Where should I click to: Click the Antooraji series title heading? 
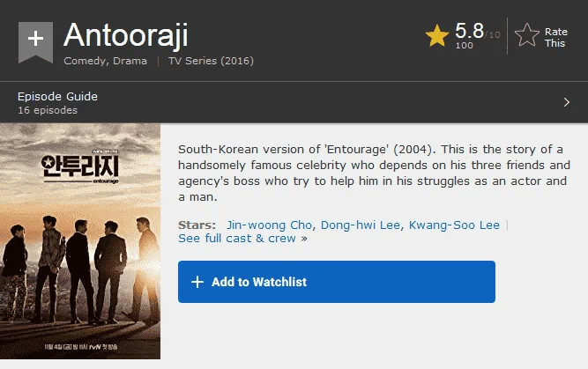126,35
